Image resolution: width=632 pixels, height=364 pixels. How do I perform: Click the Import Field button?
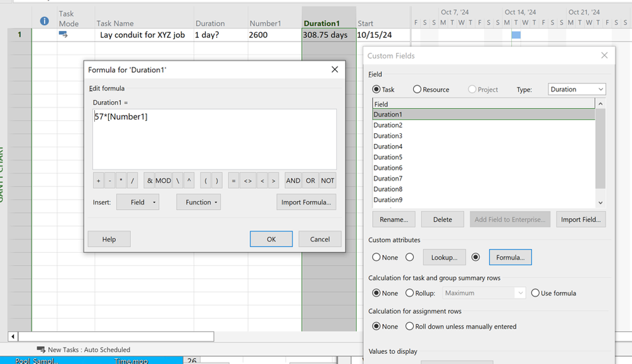(581, 219)
